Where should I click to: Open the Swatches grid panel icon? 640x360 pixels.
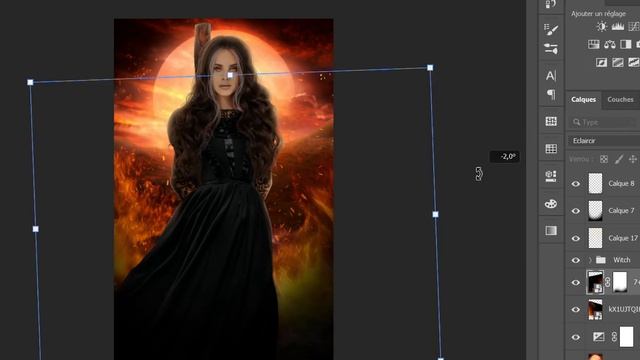(x=551, y=149)
